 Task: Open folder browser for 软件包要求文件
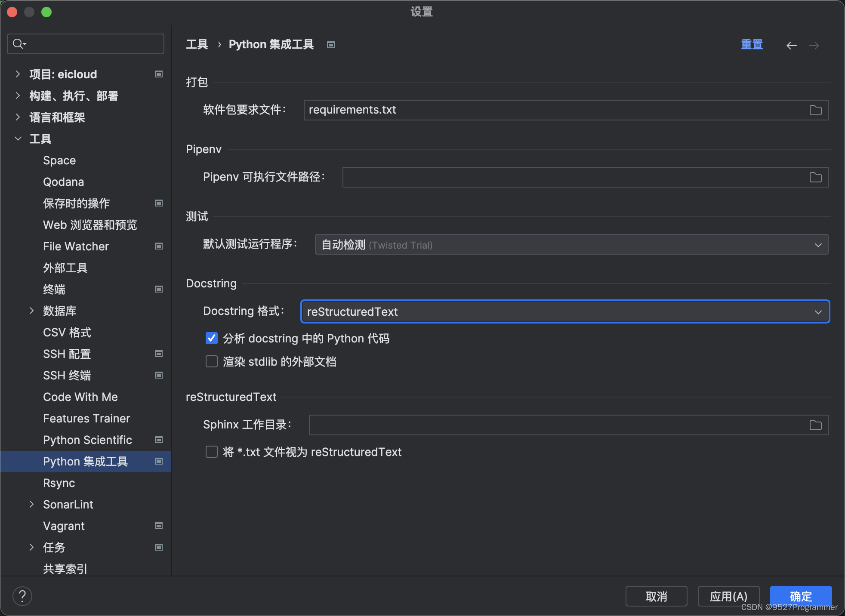(815, 110)
